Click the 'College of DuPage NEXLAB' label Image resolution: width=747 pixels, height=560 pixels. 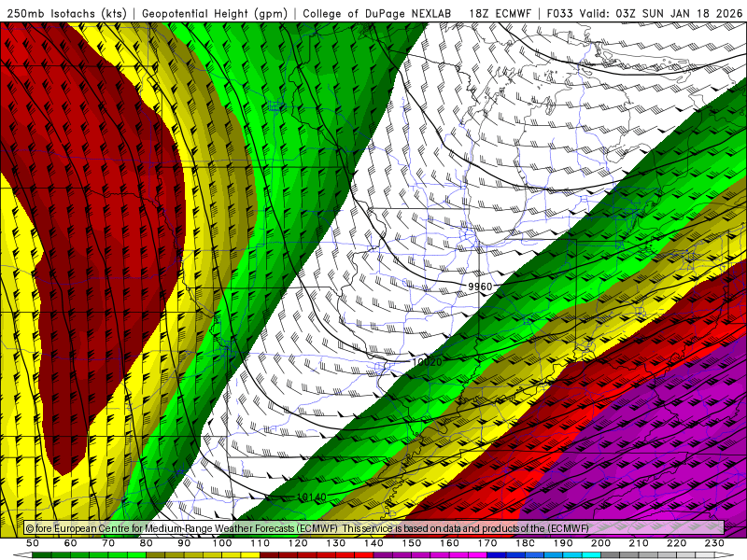pyautogui.click(x=377, y=14)
